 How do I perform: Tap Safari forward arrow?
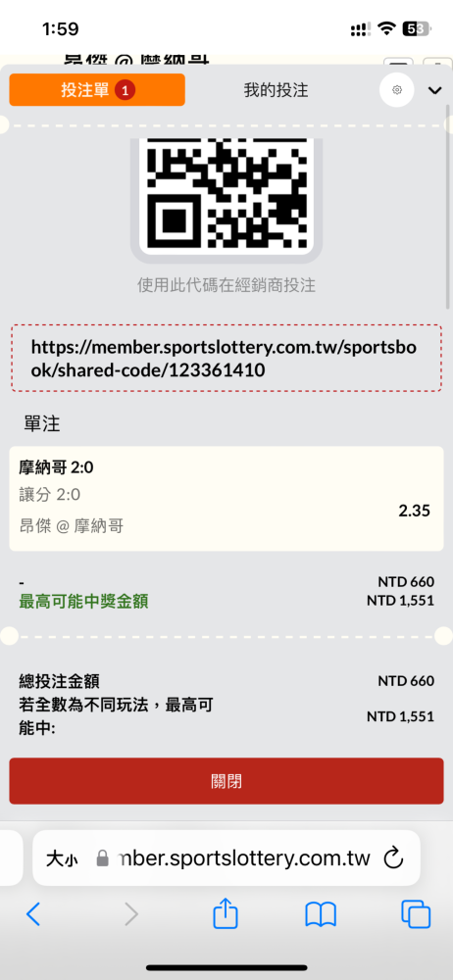click(x=130, y=914)
